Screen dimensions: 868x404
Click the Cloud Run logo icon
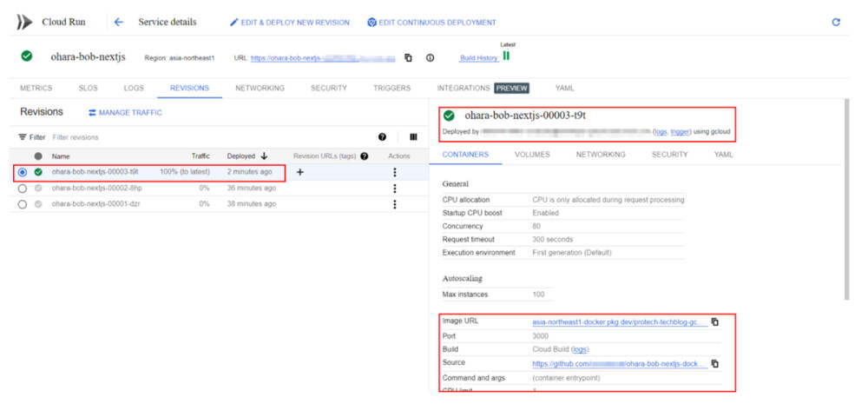pos(25,23)
